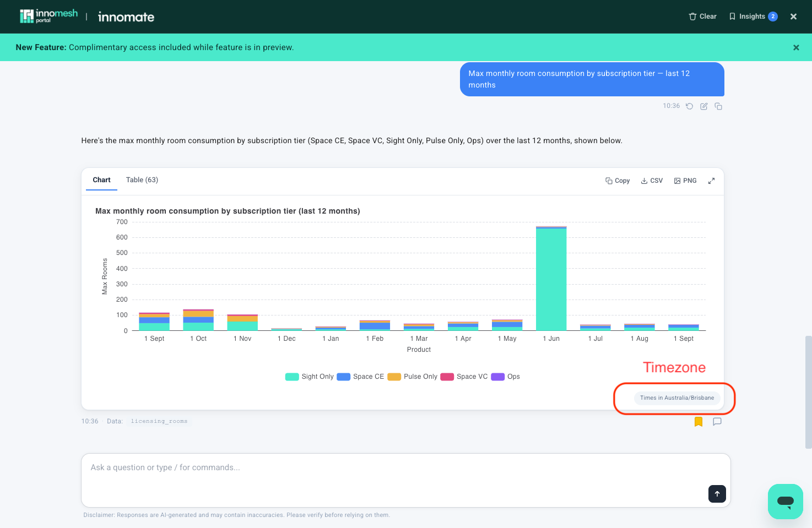Viewport: 812px width, 528px height.
Task: Toggle the Ops legend series
Action: pos(506,377)
